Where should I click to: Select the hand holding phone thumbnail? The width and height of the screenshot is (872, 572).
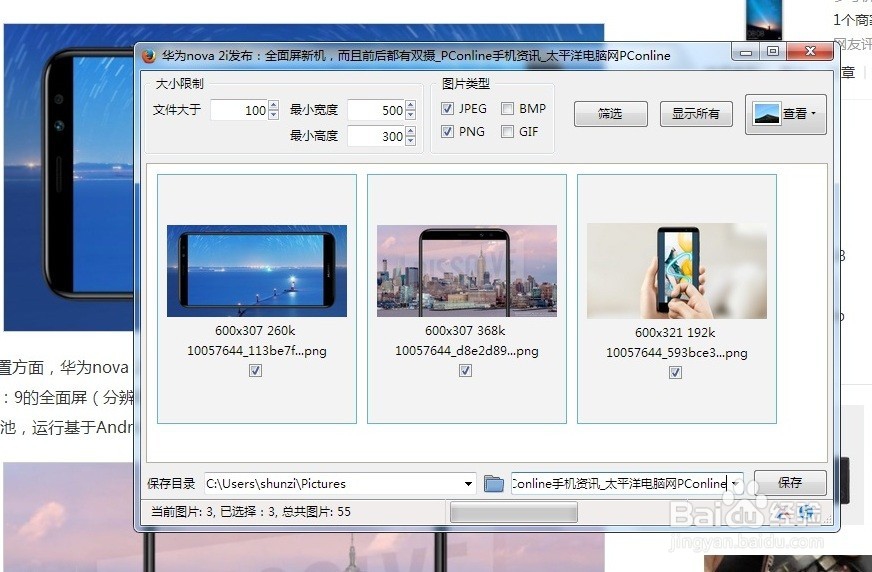tap(677, 271)
